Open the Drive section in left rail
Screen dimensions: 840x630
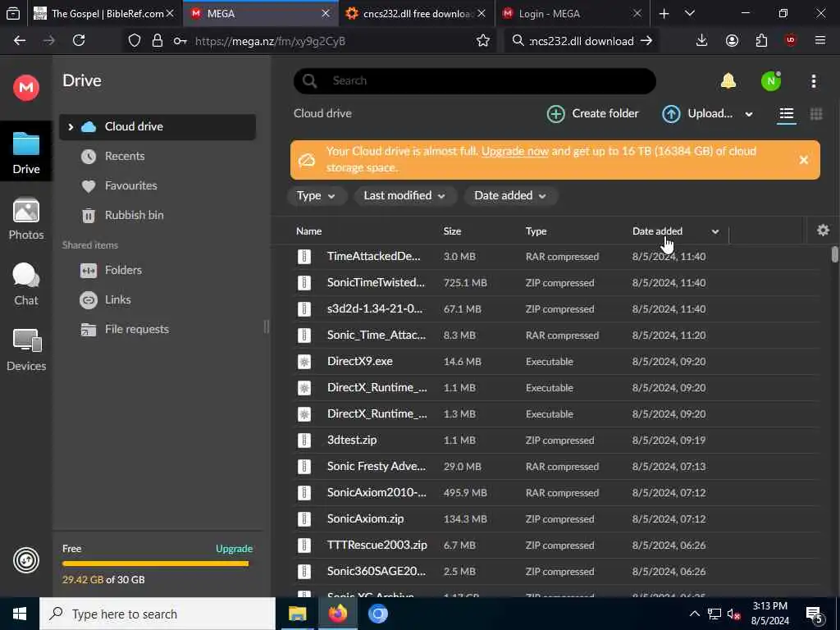pyautogui.click(x=25, y=153)
